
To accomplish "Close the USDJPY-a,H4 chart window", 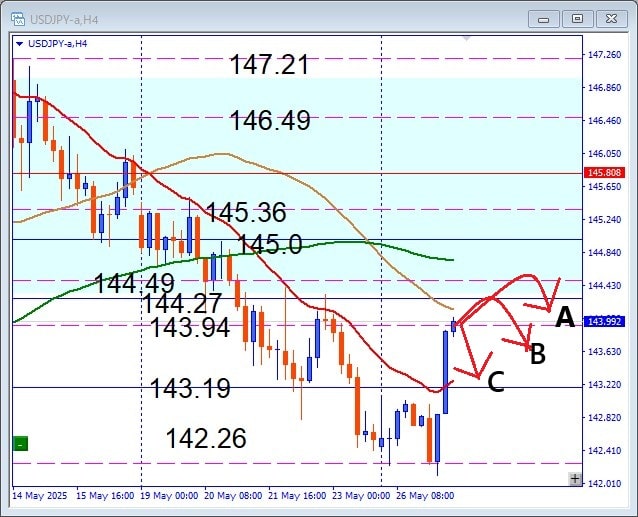I will [x=611, y=19].
